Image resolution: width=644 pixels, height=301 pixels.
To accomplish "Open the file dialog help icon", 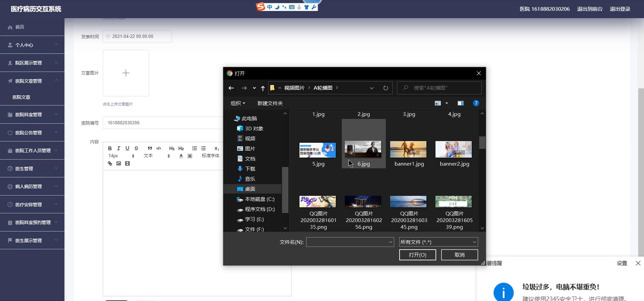I will (x=476, y=103).
